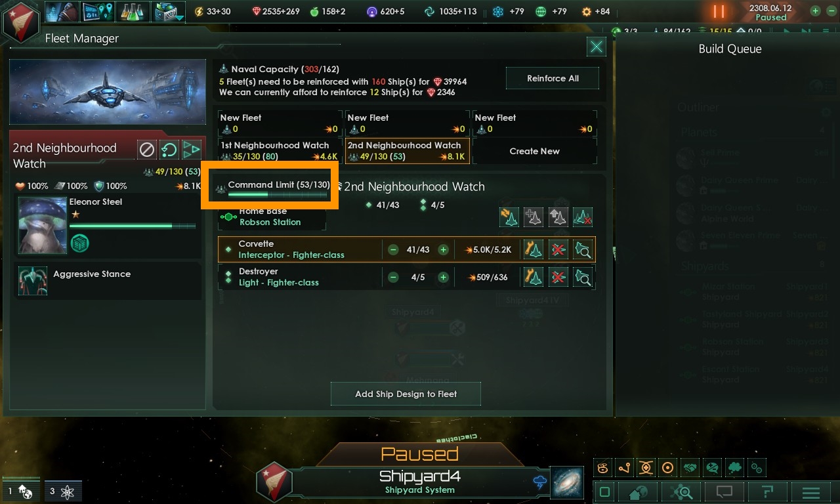Click Add Ship Design to Fleet

tap(406, 394)
